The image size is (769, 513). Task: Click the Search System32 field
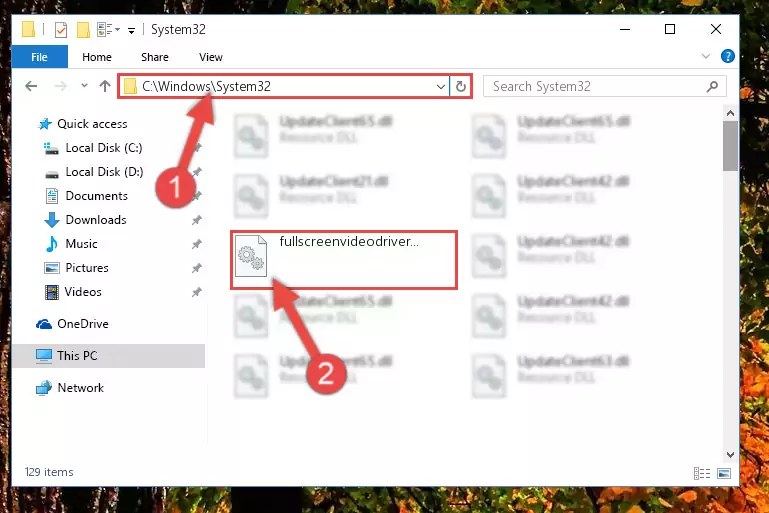(x=604, y=86)
